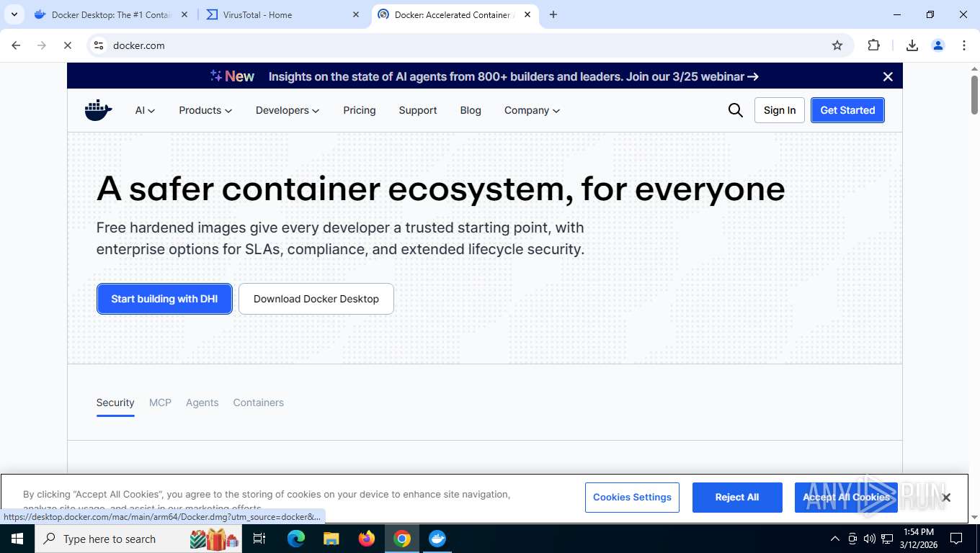Screen dimensions: 980x553
Task: Click Start building with DHI
Action: [x=164, y=299]
